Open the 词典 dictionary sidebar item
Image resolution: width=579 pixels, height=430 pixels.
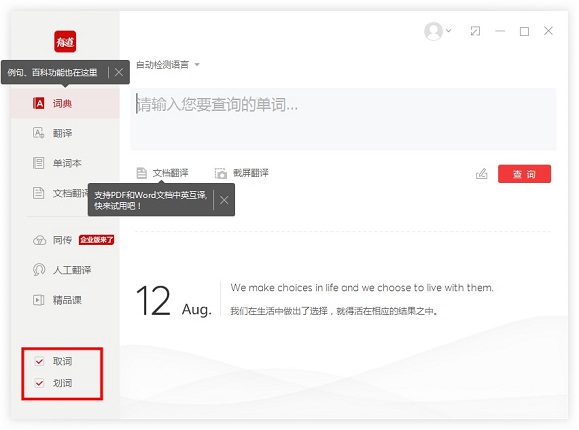(65, 103)
